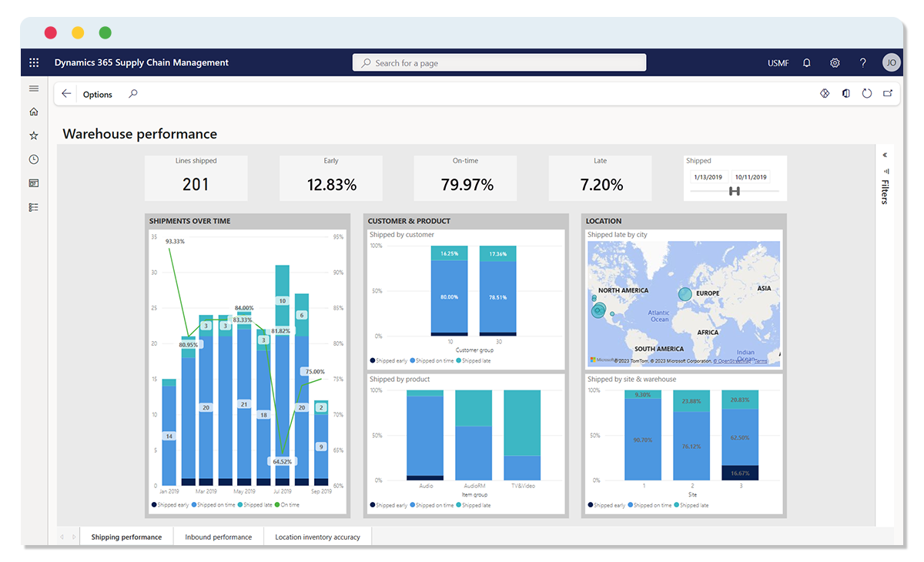Click Shipped on time legend in Shipped by product
Image resolution: width=924 pixels, height=562 pixels.
(x=431, y=505)
